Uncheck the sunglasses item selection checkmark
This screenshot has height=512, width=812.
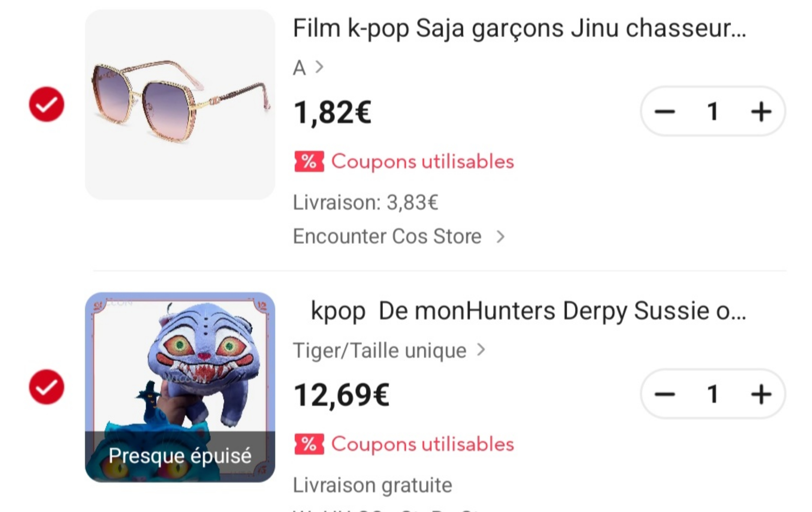pos(47,104)
